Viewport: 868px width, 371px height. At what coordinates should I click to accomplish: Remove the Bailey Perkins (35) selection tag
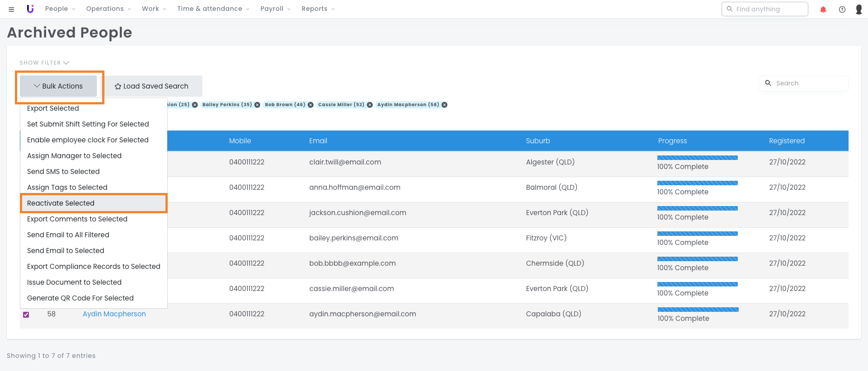click(x=257, y=105)
